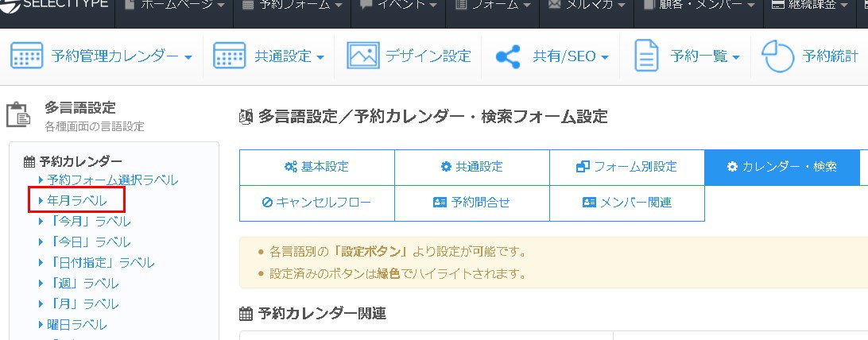The width and height of the screenshot is (868, 340).
Task: Click the 予約統計 pie chart icon
Action: (777, 56)
